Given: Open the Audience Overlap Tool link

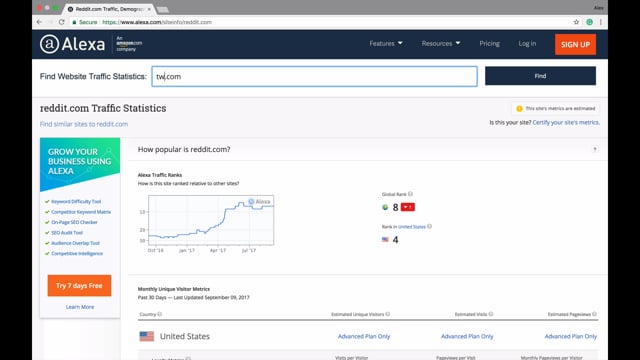Looking at the screenshot, I should tap(76, 243).
